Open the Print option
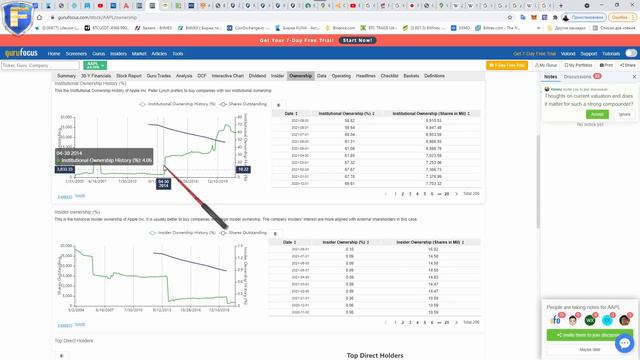Screen dimensions: 640x360 pos(606,65)
